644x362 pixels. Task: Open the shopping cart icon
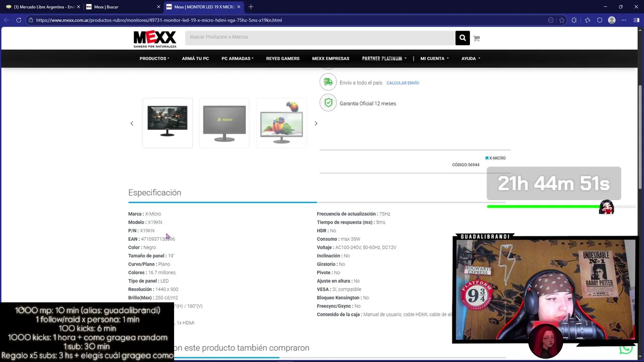[476, 38]
